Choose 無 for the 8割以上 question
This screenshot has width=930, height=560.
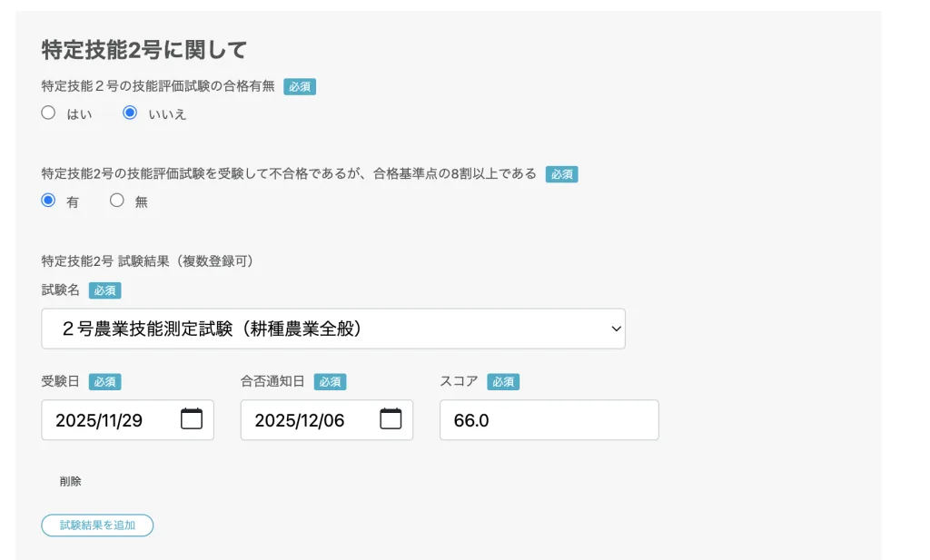116,201
